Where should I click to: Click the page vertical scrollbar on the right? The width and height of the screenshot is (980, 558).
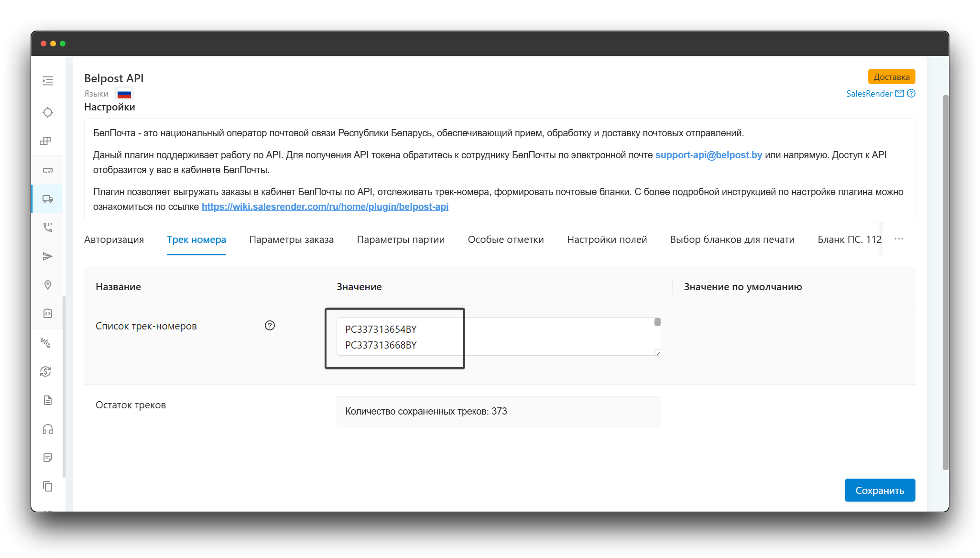945,283
